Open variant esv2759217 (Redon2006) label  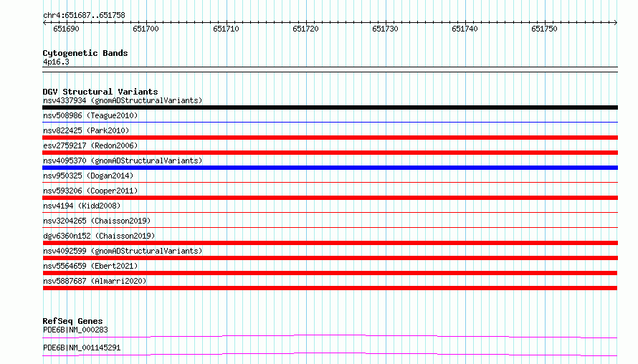[90, 145]
